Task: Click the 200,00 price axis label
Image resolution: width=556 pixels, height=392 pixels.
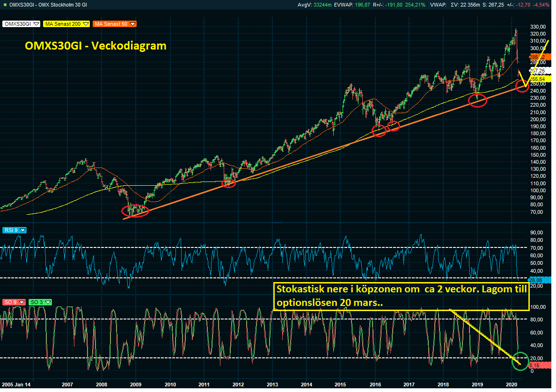Action: pyautogui.click(x=538, y=120)
